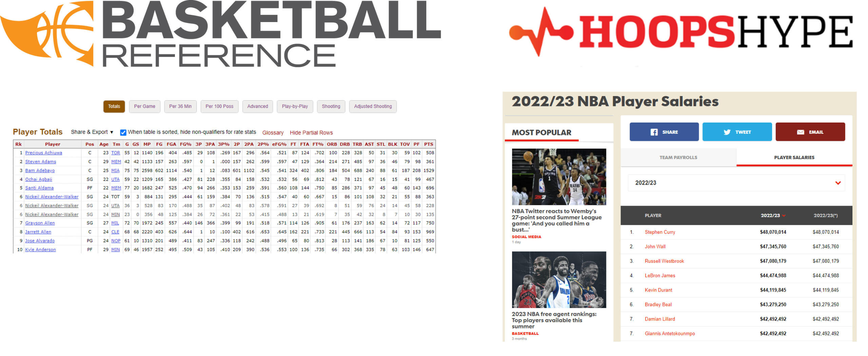
Task: Click the HoopsHype logo
Action: [682, 32]
